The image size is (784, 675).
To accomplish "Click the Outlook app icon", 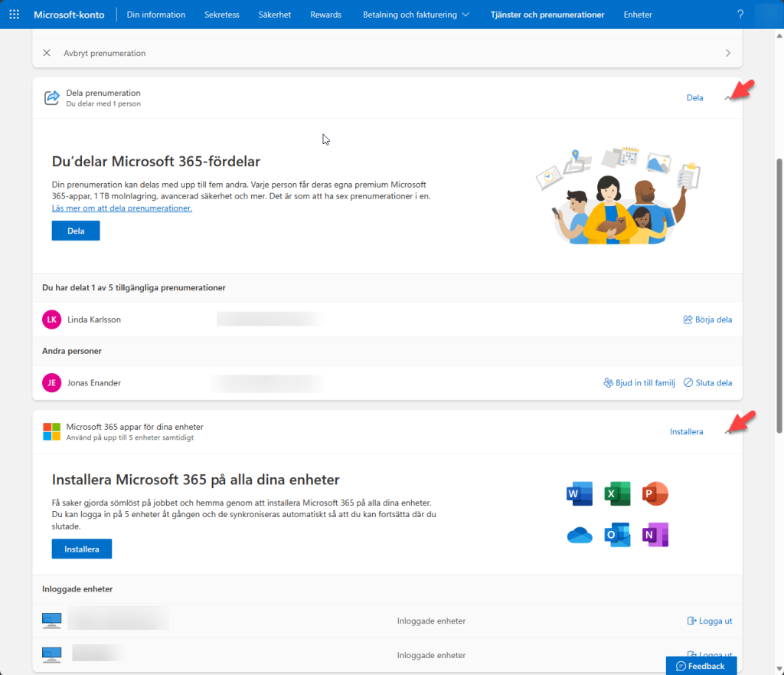I will [x=618, y=535].
